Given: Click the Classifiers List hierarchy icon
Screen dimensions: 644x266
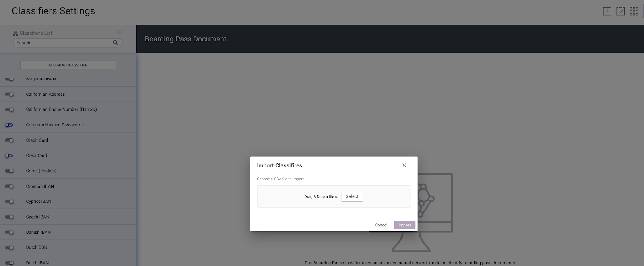Looking at the screenshot, I should 15,33.
